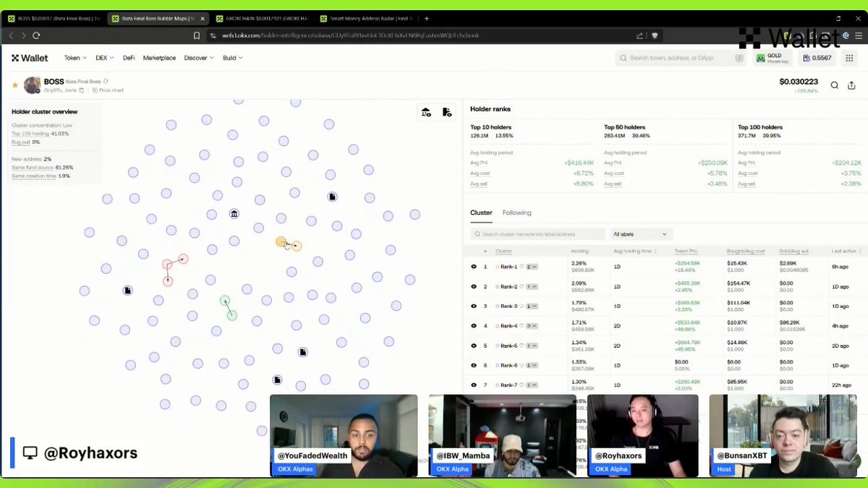Open the Brave shield icon in address bar

(x=655, y=35)
